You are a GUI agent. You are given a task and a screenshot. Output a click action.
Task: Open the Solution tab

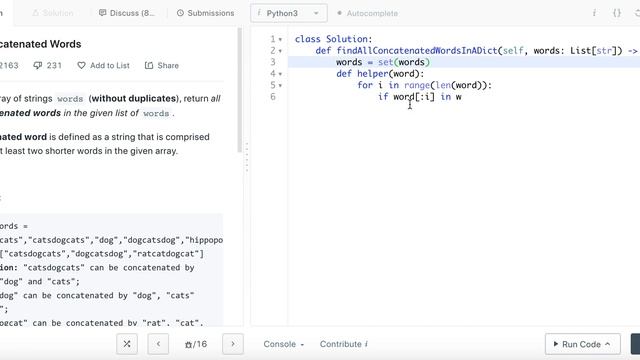point(53,13)
